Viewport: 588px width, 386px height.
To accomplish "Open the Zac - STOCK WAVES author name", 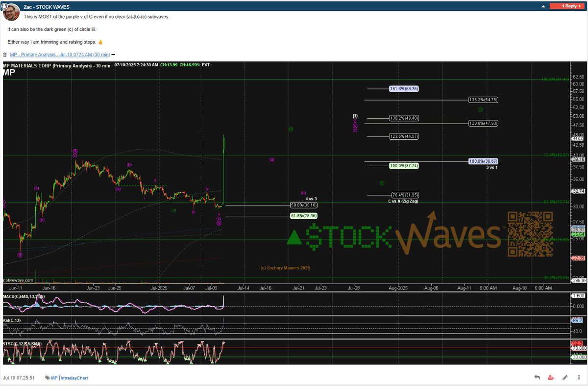I will [47, 7].
